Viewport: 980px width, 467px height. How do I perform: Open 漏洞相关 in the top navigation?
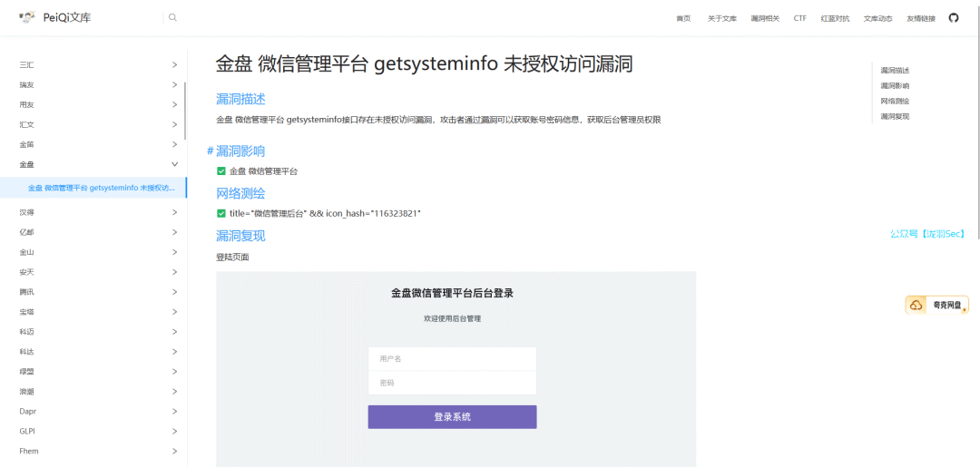[765, 19]
